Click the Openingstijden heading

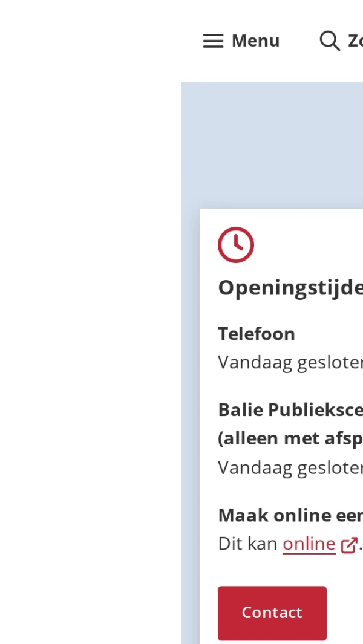pyautogui.click(x=289, y=288)
